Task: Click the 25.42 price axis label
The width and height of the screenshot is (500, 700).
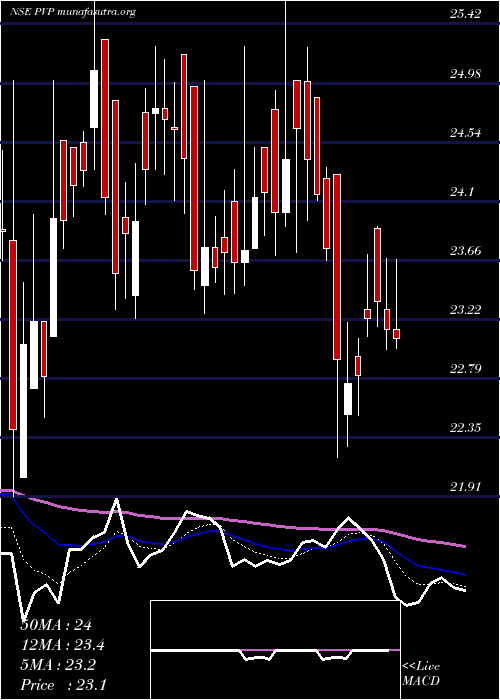Action: (x=466, y=14)
